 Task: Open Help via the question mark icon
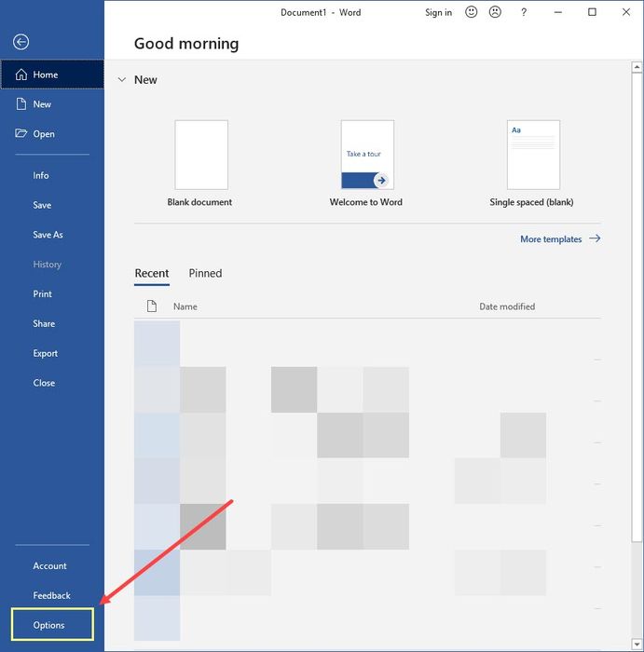point(524,12)
